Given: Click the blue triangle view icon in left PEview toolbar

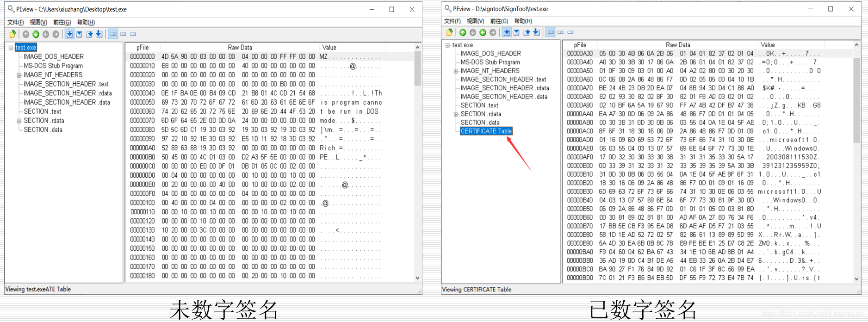Looking at the screenshot, I should (x=80, y=34).
